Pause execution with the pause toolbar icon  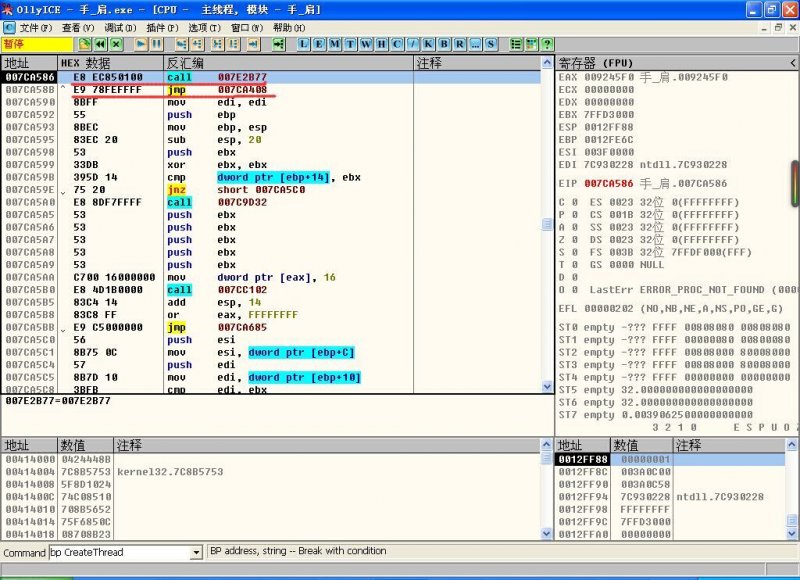click(158, 45)
